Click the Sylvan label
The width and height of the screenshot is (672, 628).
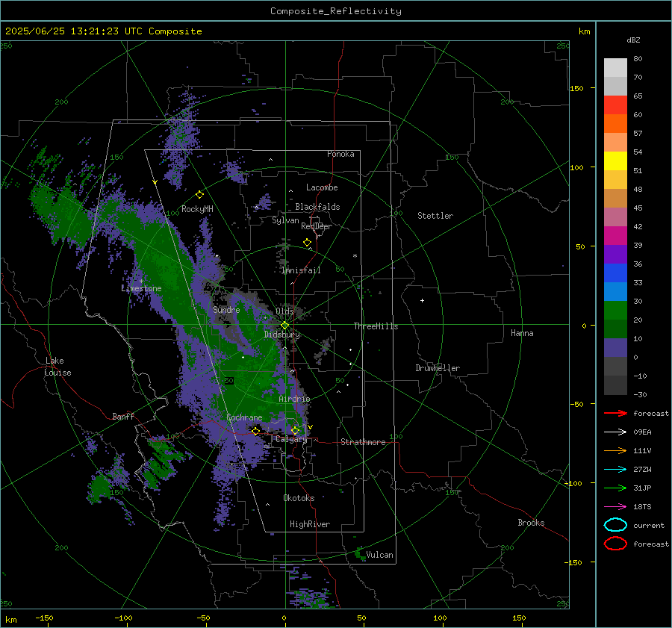tap(285, 220)
